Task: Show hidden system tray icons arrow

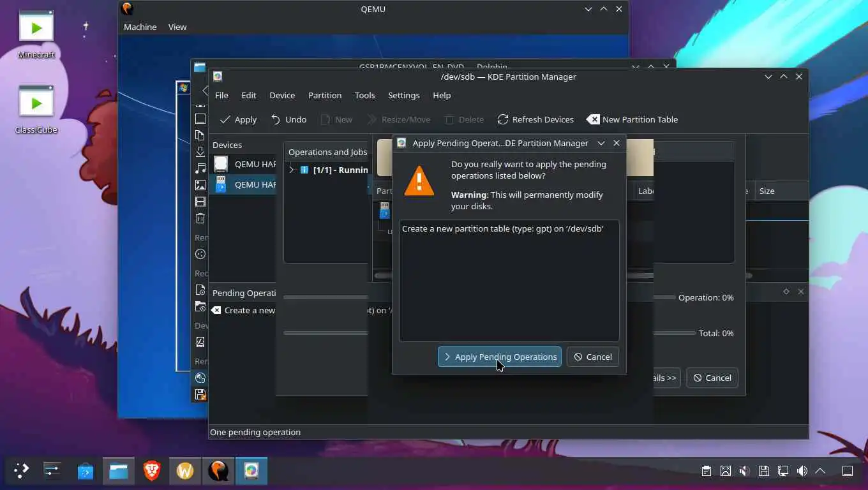Action: pyautogui.click(x=821, y=471)
